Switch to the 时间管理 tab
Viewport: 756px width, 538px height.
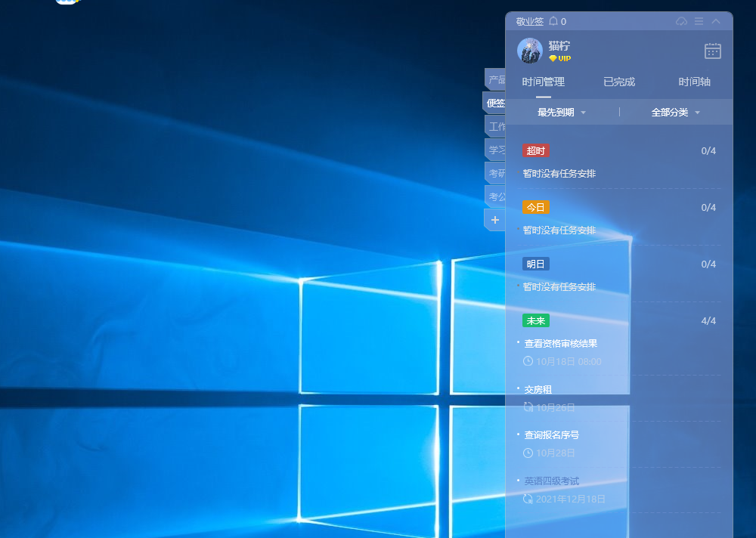pyautogui.click(x=544, y=82)
